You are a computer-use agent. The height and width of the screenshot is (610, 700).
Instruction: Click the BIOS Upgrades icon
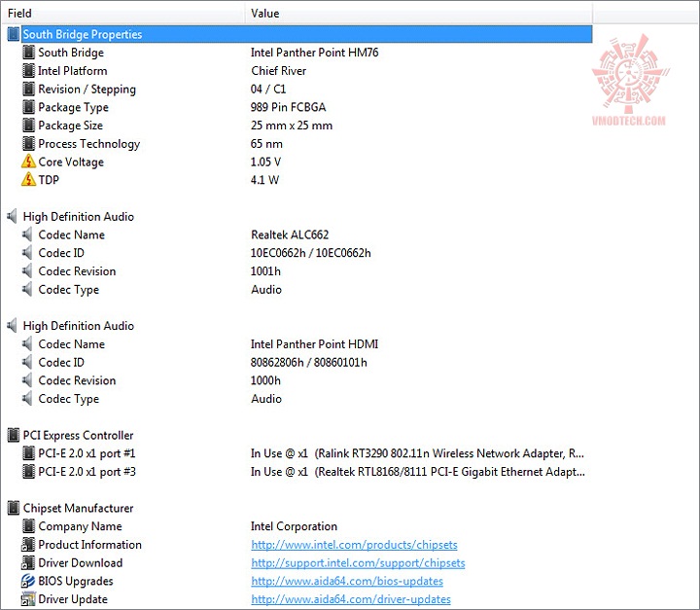tap(28, 581)
